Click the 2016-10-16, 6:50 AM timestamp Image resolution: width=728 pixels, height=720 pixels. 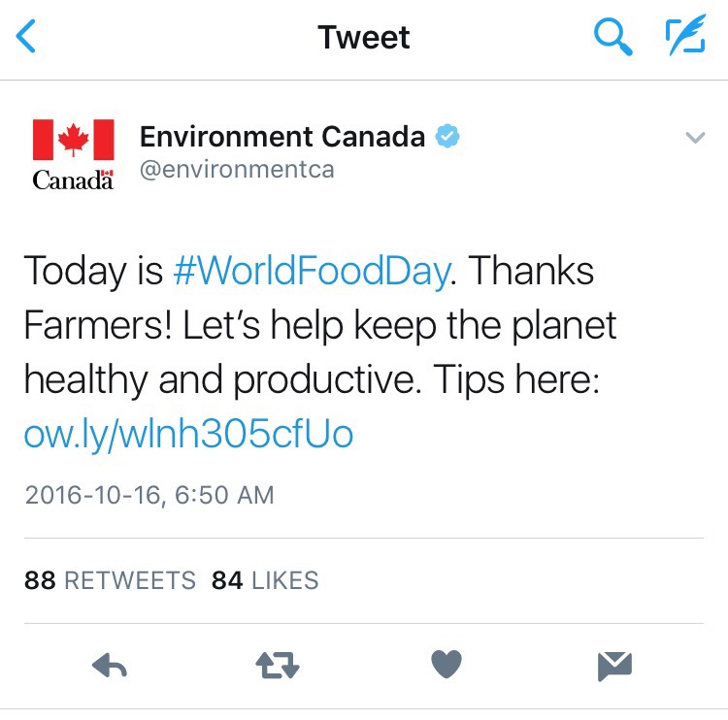pos(149,495)
